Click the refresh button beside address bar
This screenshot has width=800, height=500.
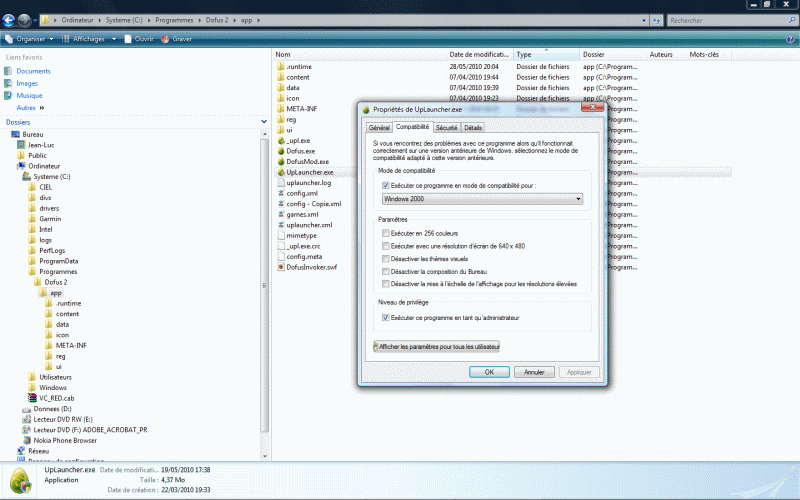coord(656,20)
